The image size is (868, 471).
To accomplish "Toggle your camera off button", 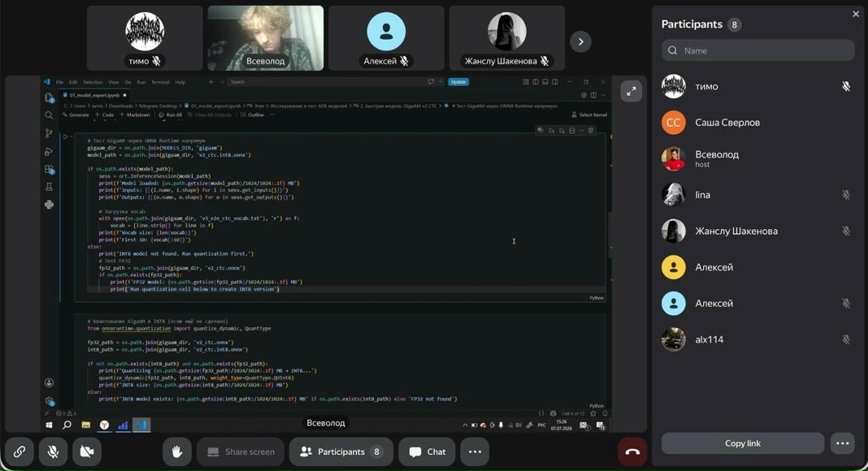I will [87, 452].
